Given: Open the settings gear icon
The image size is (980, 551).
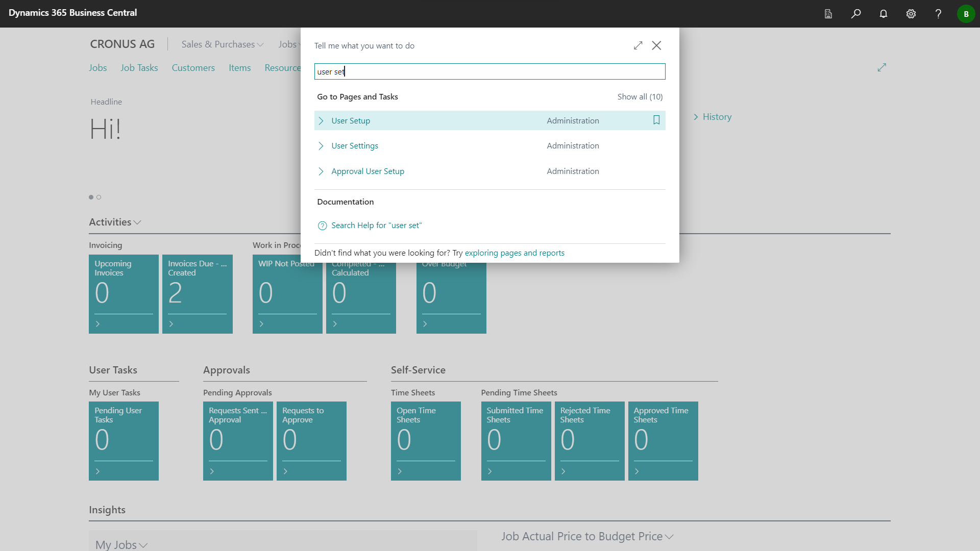Looking at the screenshot, I should coord(911,14).
